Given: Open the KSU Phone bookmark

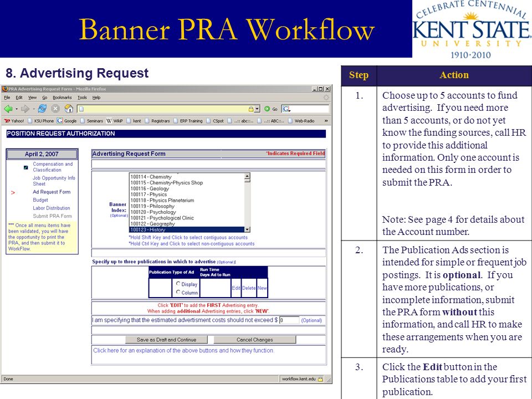Looking at the screenshot, I should (x=40, y=121).
